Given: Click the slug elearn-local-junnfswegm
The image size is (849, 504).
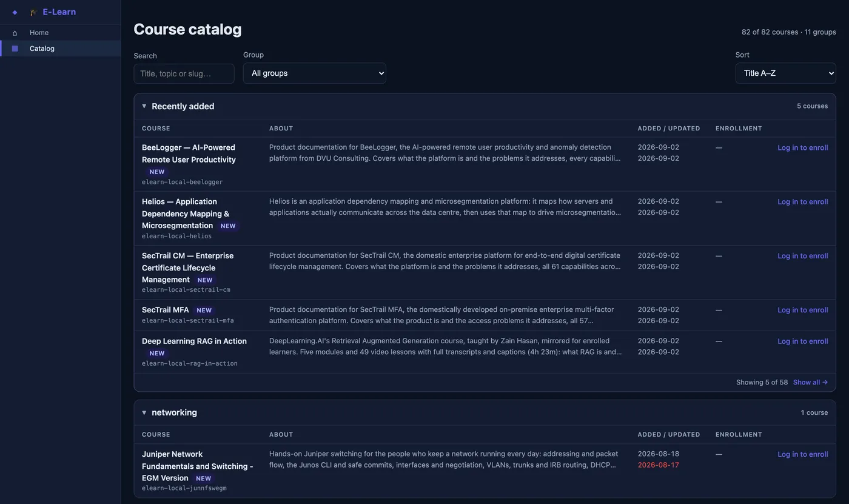Looking at the screenshot, I should click(184, 488).
